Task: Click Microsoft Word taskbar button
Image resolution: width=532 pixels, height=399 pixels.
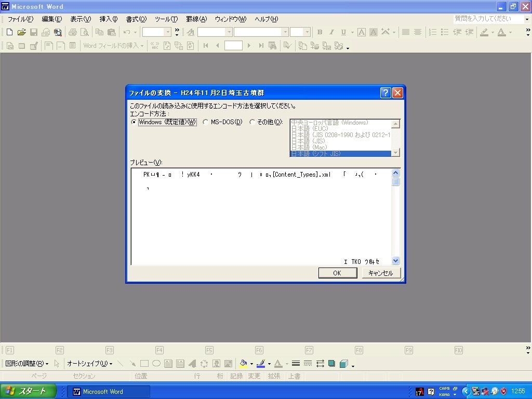Action: point(109,392)
